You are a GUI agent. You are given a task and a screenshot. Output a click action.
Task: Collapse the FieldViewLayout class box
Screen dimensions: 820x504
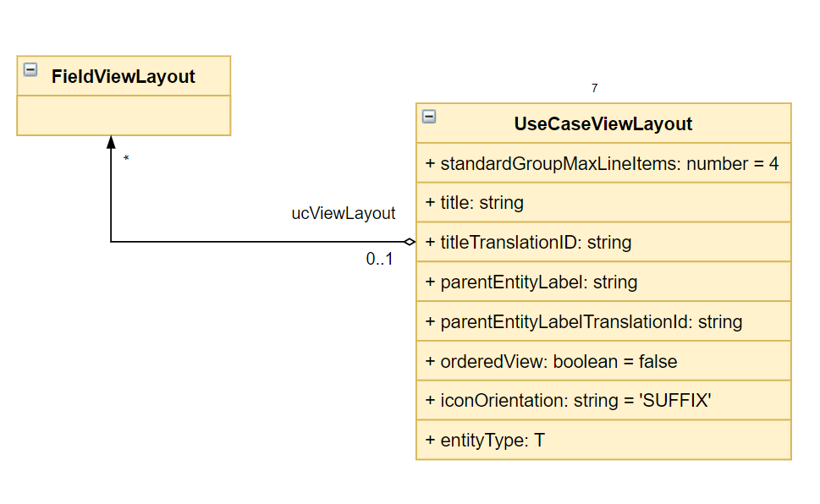click(x=30, y=69)
